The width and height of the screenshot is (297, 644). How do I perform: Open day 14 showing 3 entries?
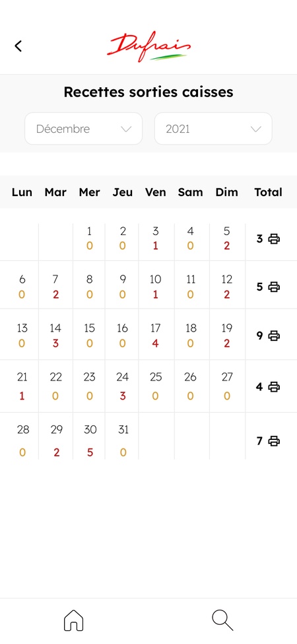(x=55, y=335)
